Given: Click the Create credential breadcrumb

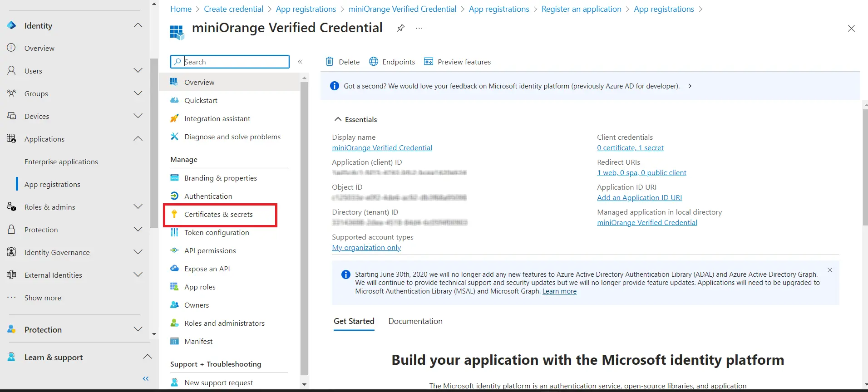Looking at the screenshot, I should (x=233, y=9).
